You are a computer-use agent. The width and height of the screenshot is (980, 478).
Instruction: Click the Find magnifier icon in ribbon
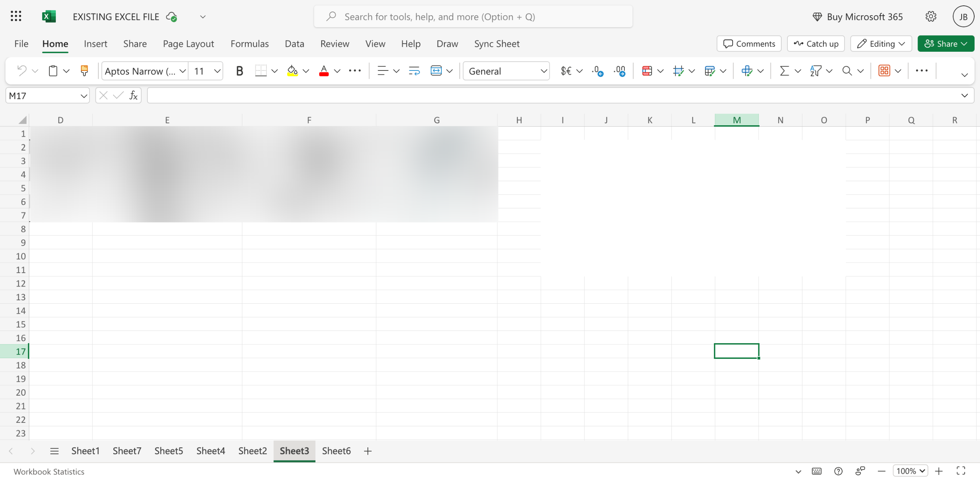pyautogui.click(x=847, y=71)
